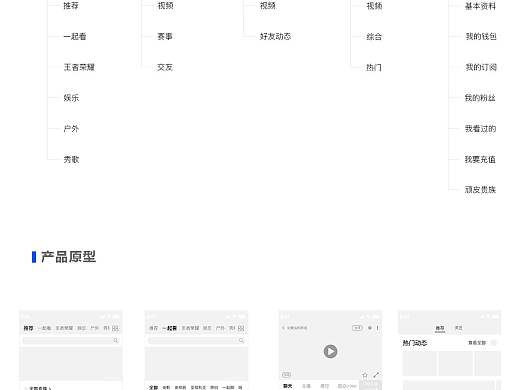Select the 交友 tree node
Image resolution: width=520 pixels, height=390 pixels.
(165, 67)
